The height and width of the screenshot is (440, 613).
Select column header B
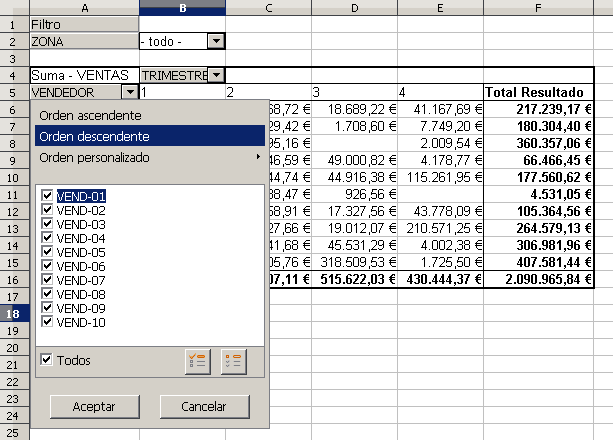(183, 8)
